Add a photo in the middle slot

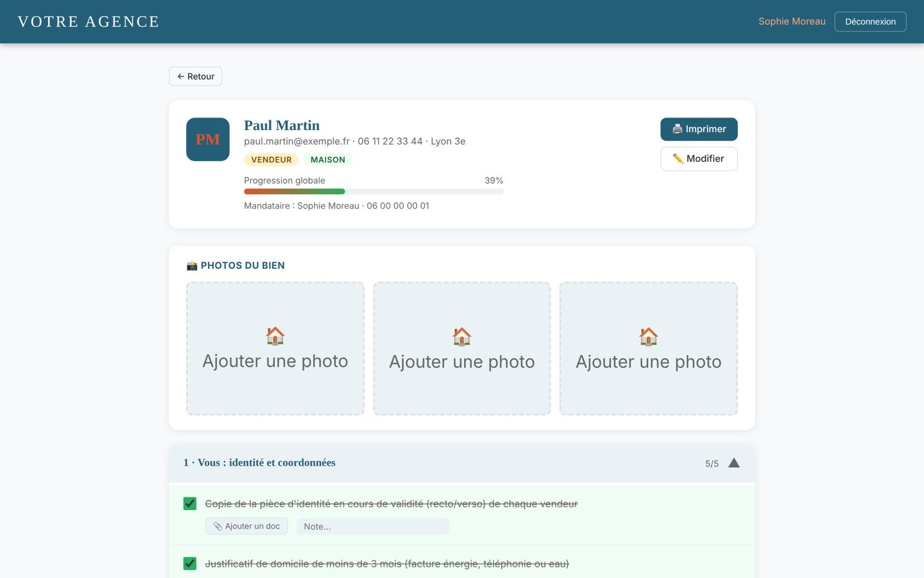point(462,349)
